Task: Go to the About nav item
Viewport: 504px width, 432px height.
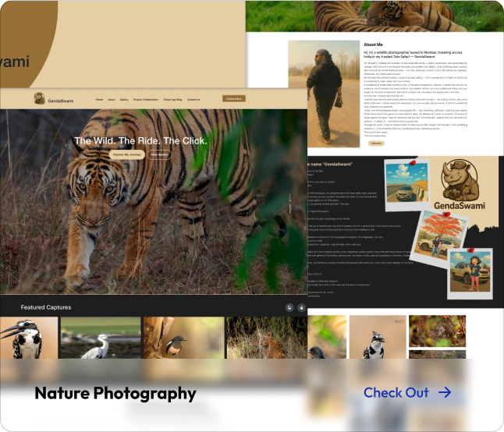Action: [x=112, y=100]
